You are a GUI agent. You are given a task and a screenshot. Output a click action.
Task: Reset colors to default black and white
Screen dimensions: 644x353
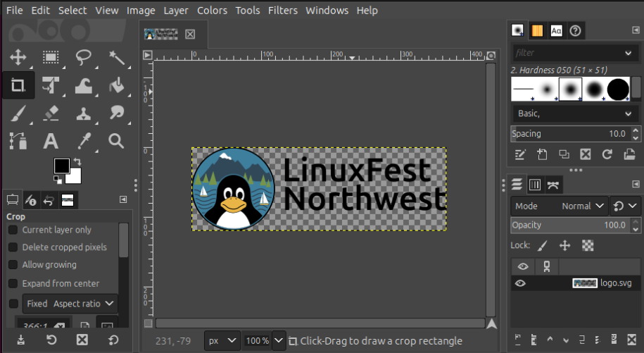click(58, 179)
